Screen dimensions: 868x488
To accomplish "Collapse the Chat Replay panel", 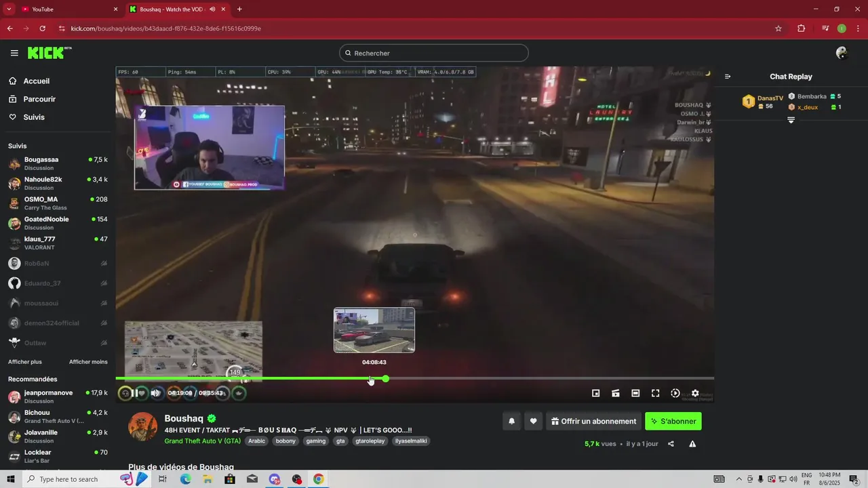I will coord(728,77).
